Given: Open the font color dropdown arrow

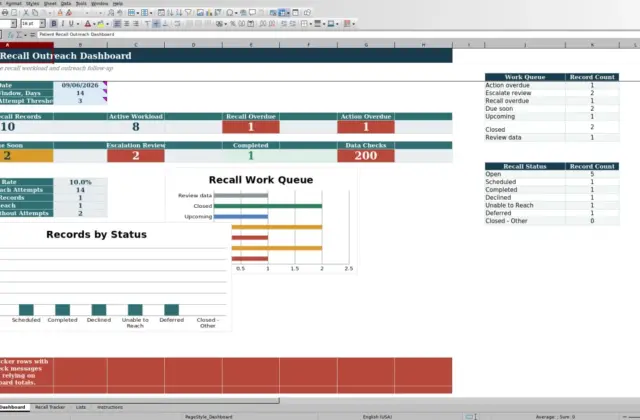Looking at the screenshot, I should click(94, 24).
